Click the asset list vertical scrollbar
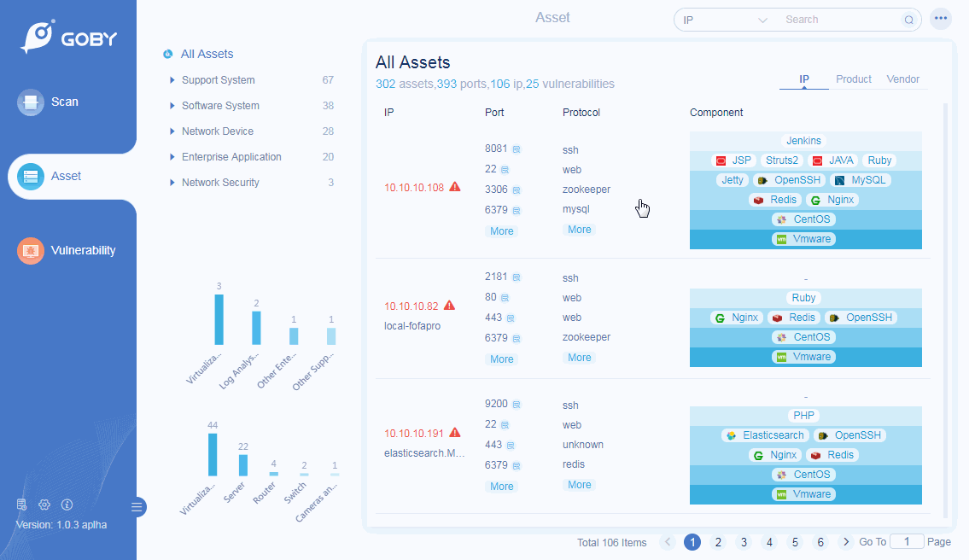The image size is (969, 560). click(945, 309)
